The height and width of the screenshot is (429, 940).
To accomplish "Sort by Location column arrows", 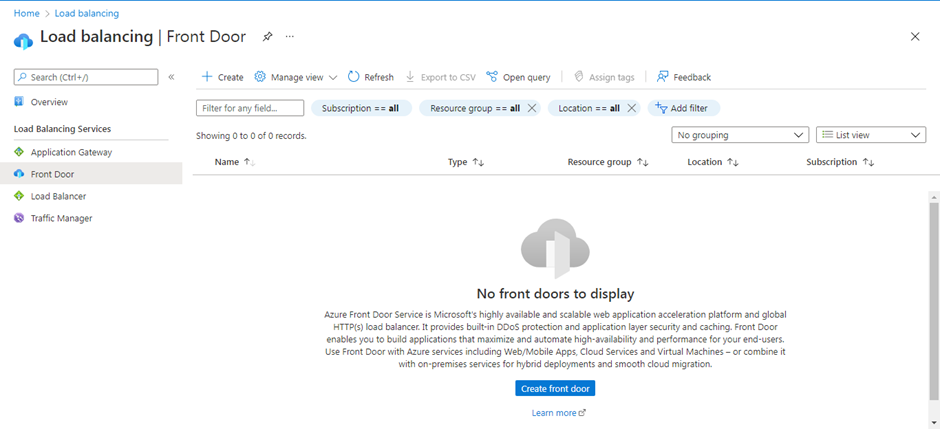I will point(733,162).
